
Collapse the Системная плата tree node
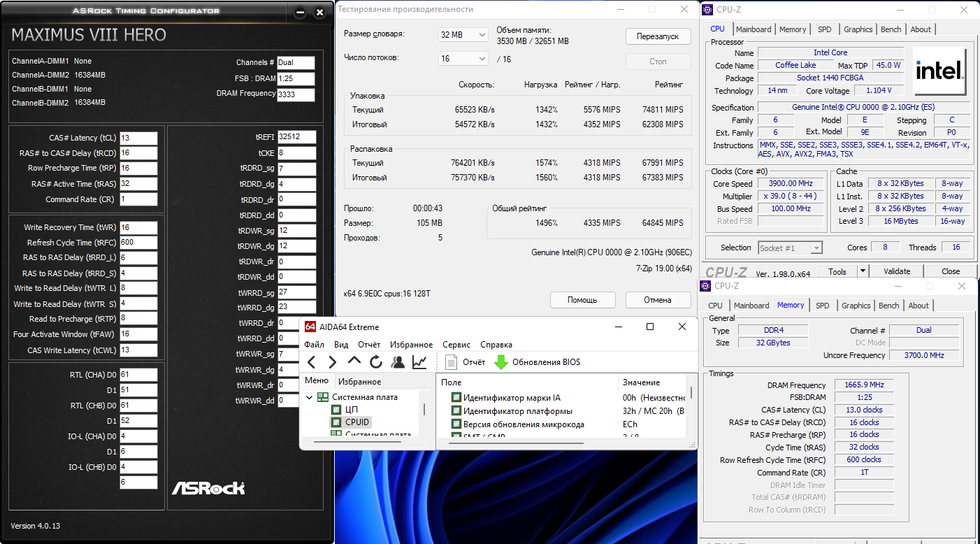click(x=310, y=397)
